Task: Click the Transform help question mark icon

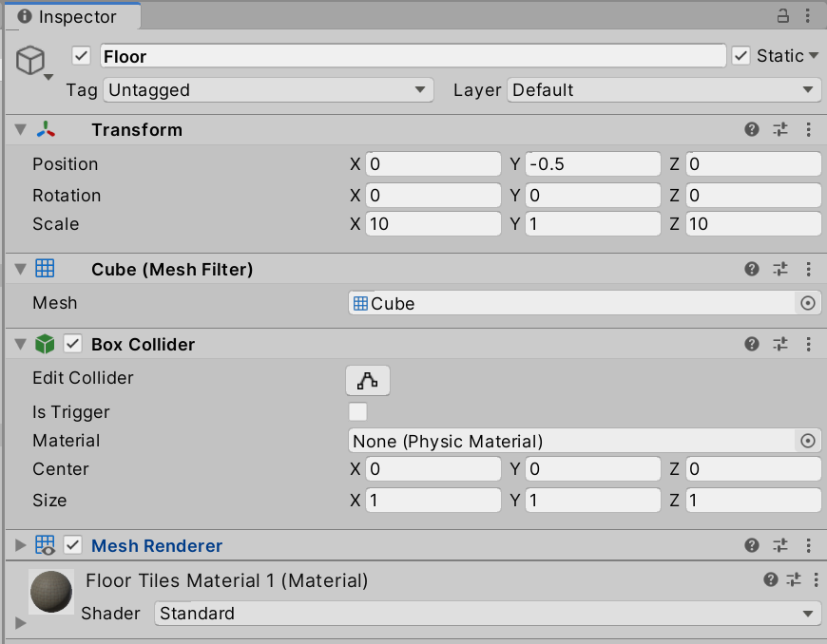Action: click(x=752, y=130)
